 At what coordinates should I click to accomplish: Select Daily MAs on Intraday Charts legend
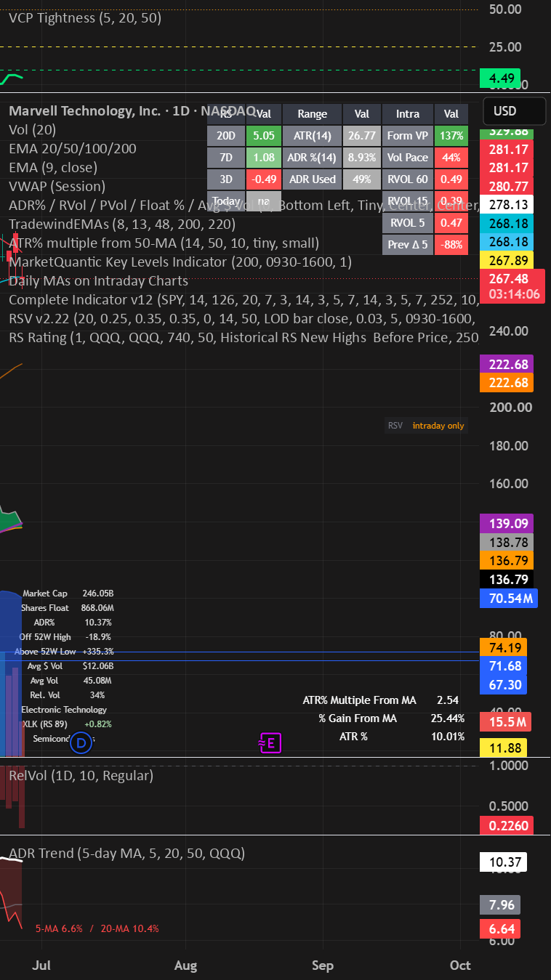(x=99, y=280)
